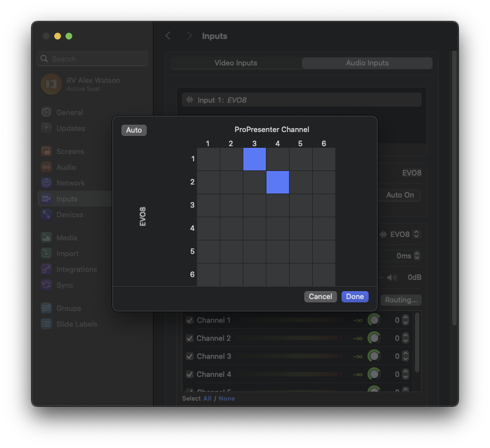Screen dimensions: 490x448
Task: Open the Network settings section
Action: click(75, 183)
